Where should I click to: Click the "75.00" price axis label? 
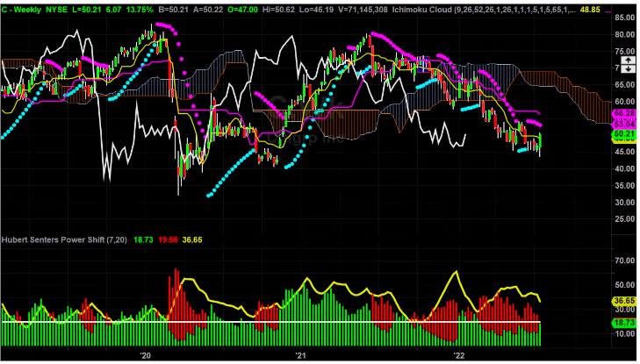coord(624,52)
